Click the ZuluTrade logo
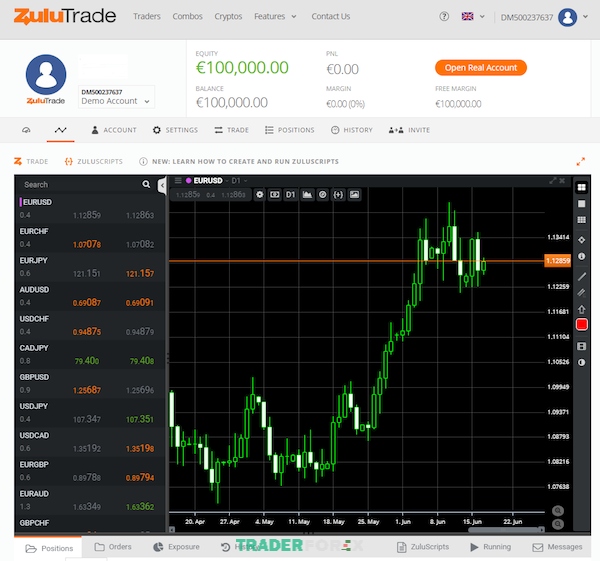The image size is (600, 561). tap(65, 16)
